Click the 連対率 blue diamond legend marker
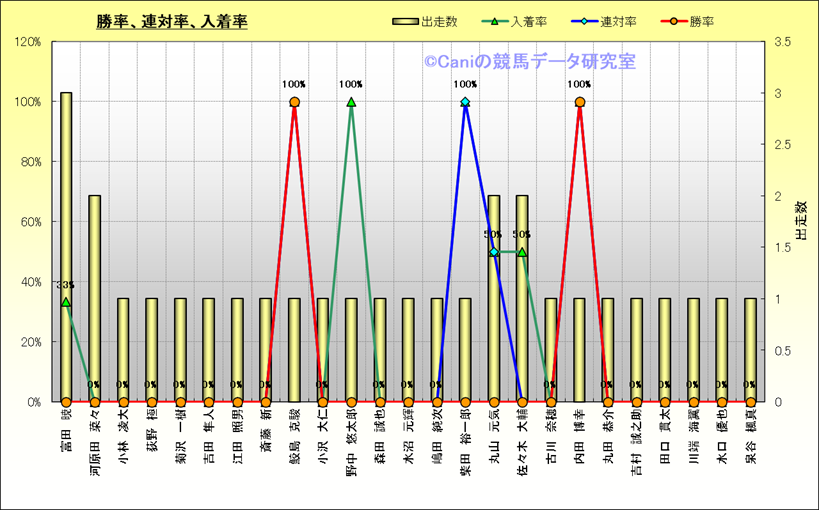Screen dimensions: 819x510 point(583,21)
